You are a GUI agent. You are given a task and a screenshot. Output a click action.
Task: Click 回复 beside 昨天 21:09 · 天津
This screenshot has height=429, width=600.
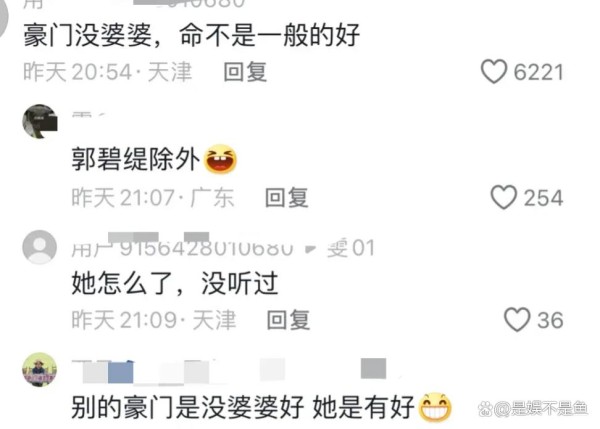(x=288, y=320)
